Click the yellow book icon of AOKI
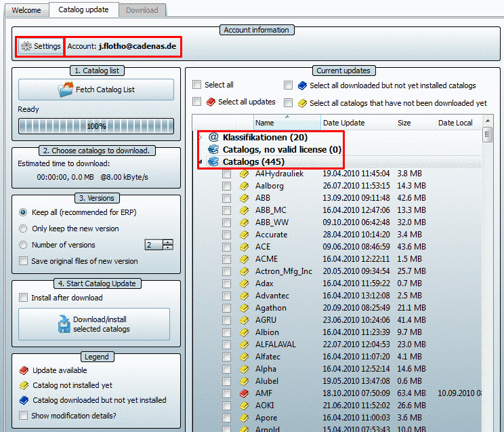The height and width of the screenshot is (432, 504). 245,406
